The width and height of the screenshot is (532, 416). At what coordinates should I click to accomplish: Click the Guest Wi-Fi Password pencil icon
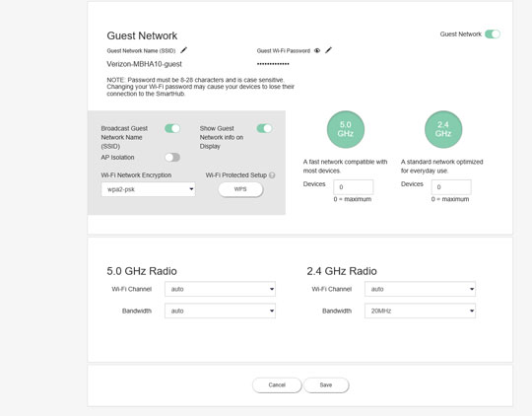point(328,50)
